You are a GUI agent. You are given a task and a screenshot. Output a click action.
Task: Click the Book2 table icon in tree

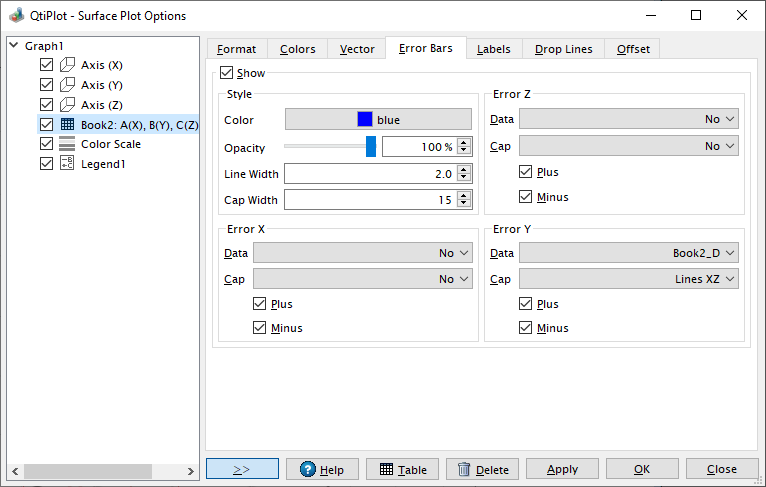point(67,125)
